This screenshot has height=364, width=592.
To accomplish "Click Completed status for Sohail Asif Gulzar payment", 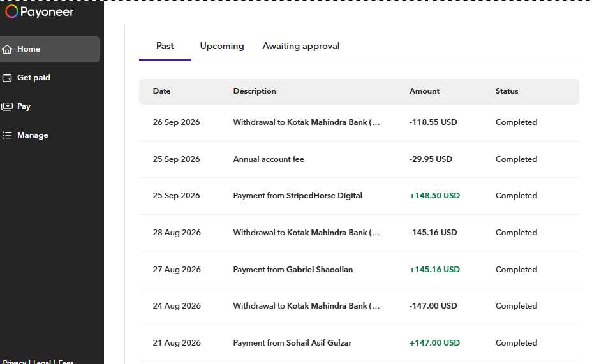I will tap(516, 342).
